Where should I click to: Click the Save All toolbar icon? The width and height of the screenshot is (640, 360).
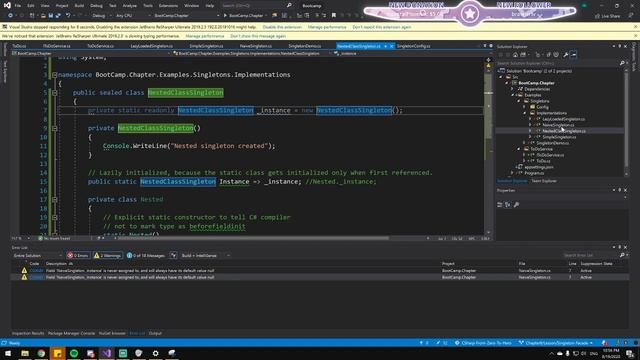58,16
